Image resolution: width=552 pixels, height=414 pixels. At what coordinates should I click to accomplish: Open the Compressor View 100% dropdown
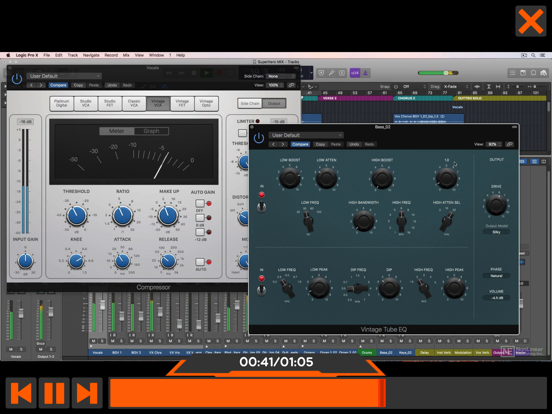click(275, 85)
